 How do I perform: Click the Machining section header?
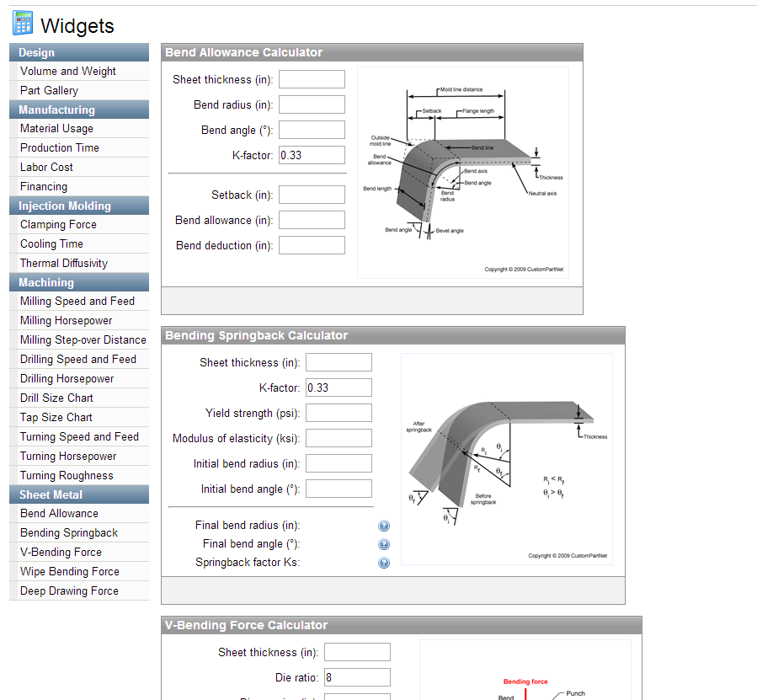coord(79,282)
